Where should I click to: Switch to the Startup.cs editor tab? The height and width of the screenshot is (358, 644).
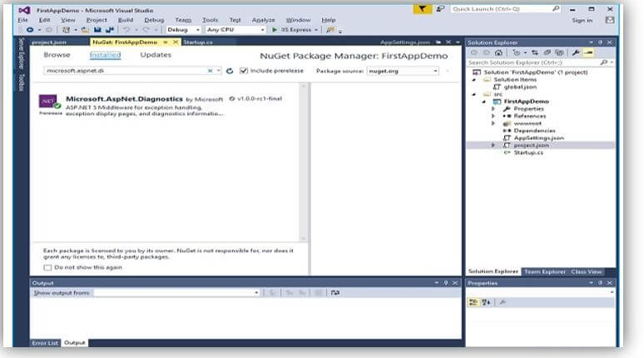(x=198, y=42)
